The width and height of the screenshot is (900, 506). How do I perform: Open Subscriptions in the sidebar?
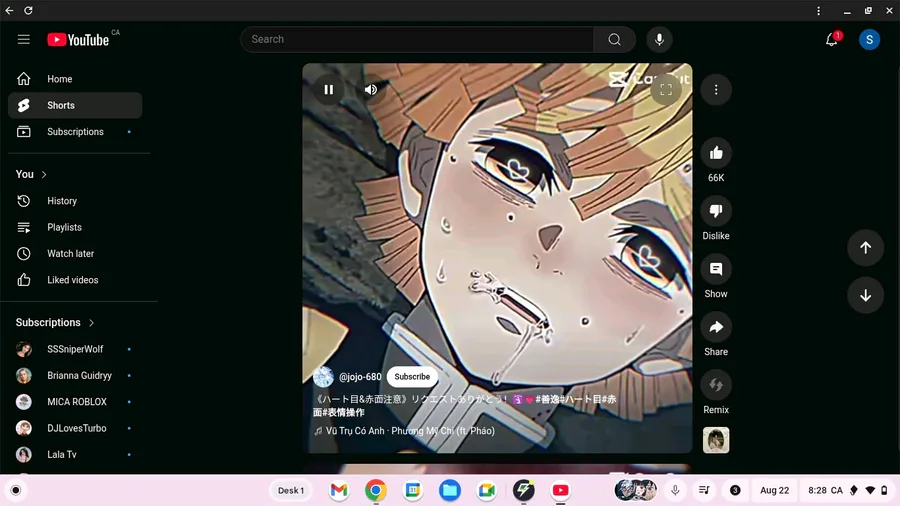click(75, 132)
